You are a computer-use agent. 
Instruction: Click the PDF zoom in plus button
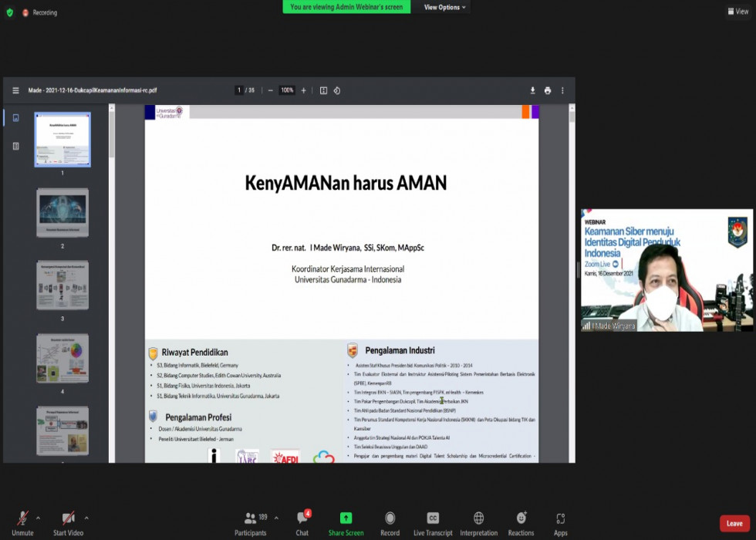303,90
